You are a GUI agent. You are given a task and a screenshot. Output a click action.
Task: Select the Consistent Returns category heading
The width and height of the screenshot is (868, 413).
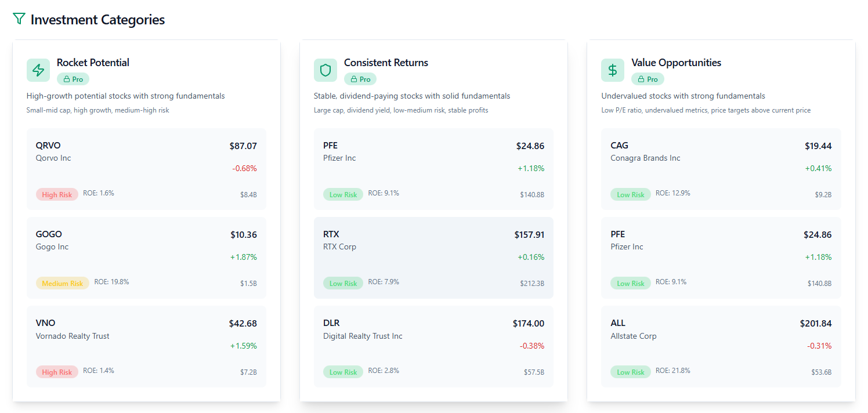tap(386, 63)
